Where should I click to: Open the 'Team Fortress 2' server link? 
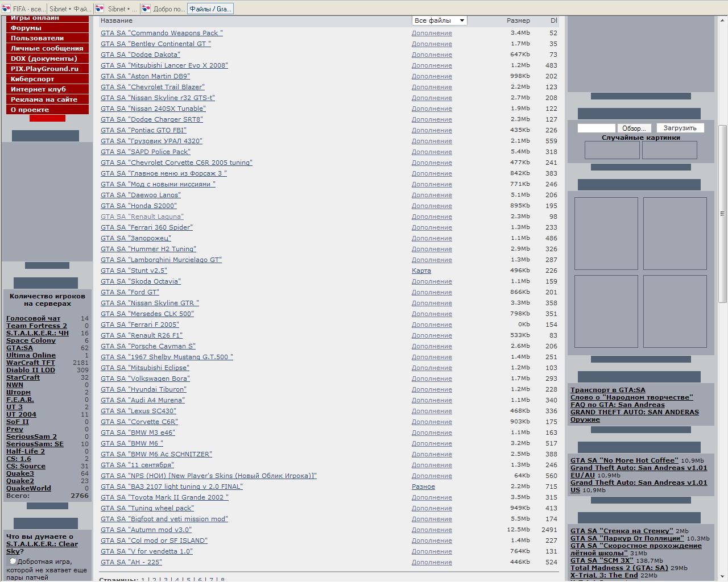36,326
